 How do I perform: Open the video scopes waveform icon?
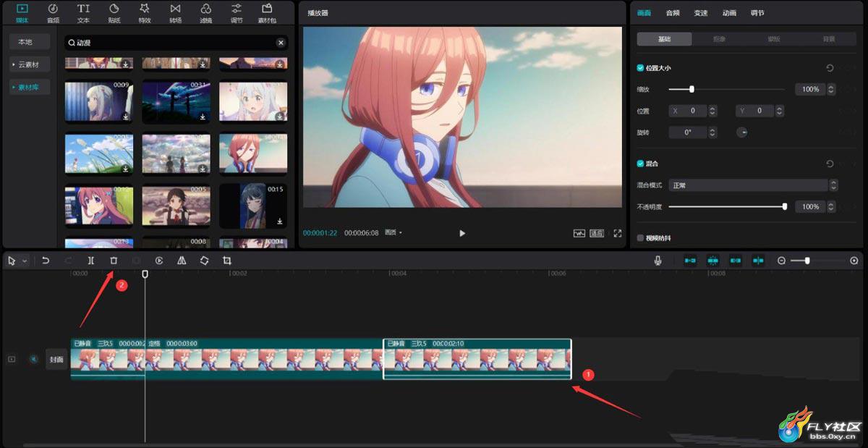coord(579,233)
